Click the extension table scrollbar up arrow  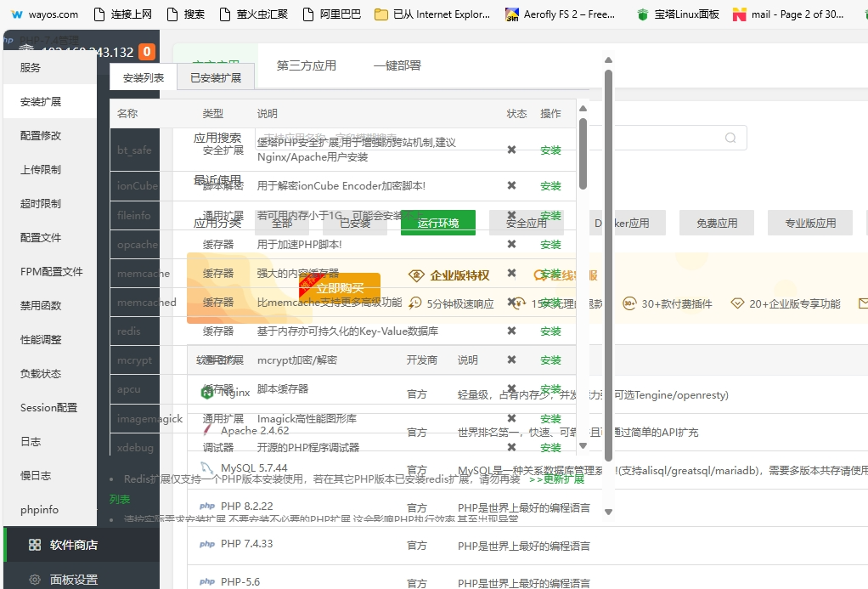(x=583, y=109)
